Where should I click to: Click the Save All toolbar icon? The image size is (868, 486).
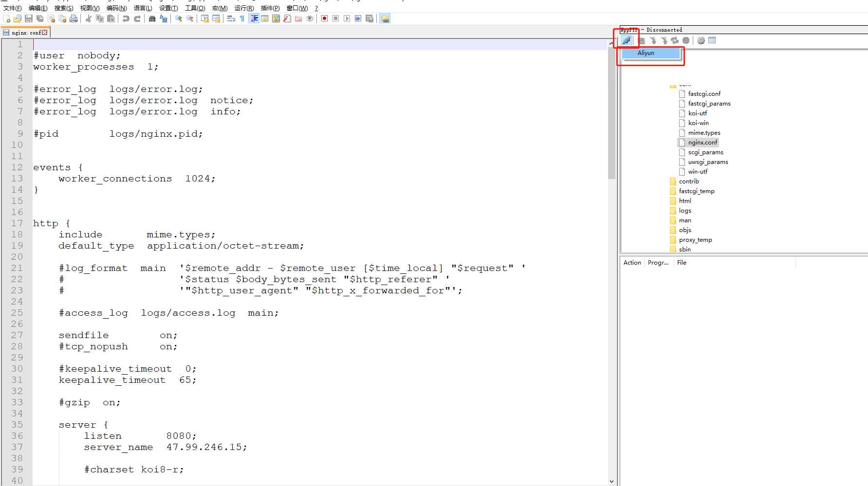[40, 18]
